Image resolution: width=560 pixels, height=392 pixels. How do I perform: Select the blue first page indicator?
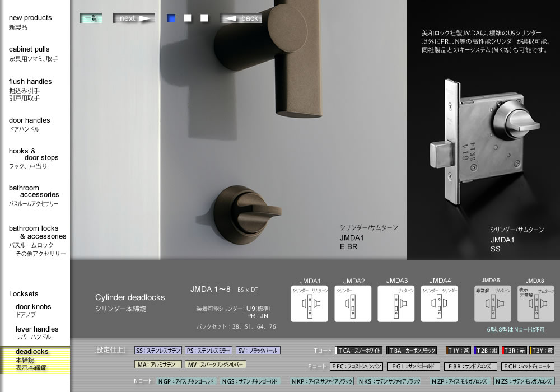171,18
